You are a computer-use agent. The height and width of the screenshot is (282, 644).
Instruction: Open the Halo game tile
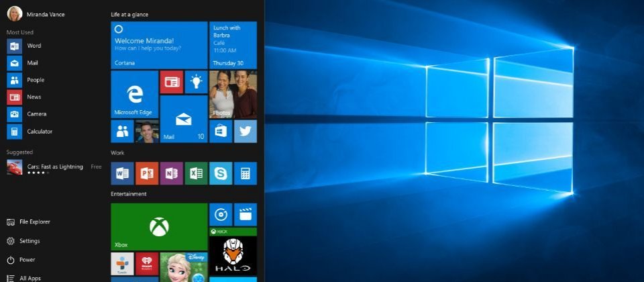[233, 251]
